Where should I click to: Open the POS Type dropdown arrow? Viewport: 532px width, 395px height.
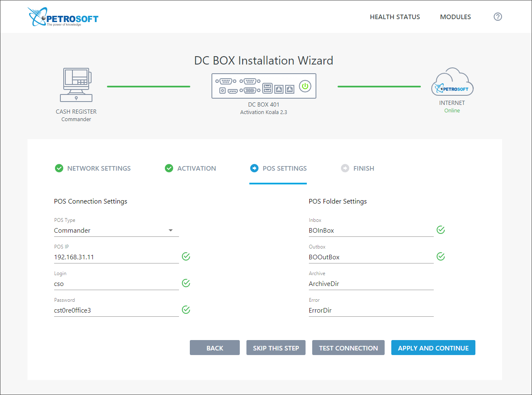171,231
